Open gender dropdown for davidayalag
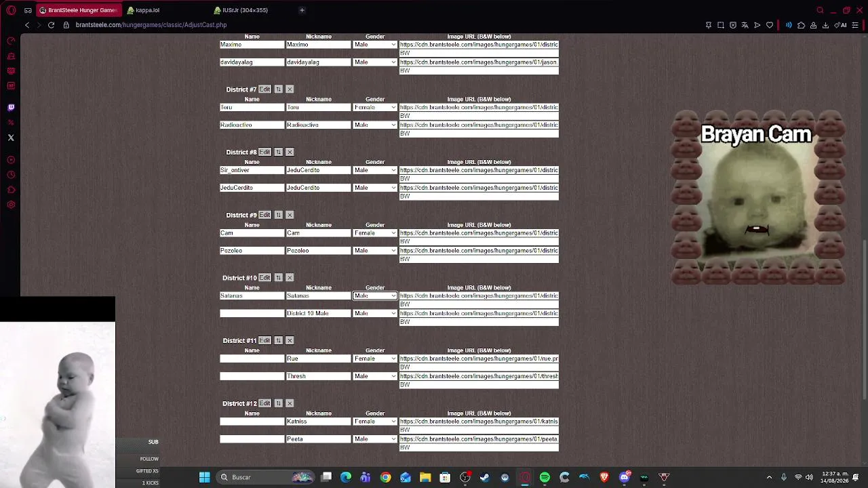Viewport: 868px width, 488px height. 375,62
